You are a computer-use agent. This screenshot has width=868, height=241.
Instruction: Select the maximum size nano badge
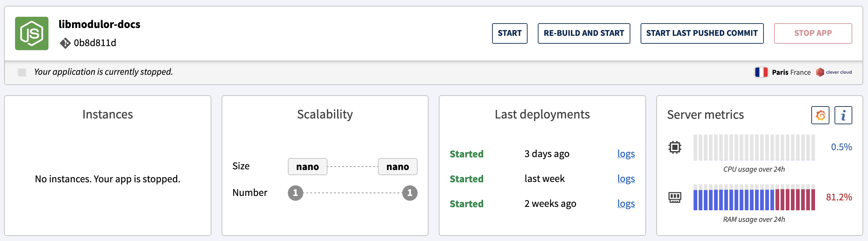click(x=397, y=167)
